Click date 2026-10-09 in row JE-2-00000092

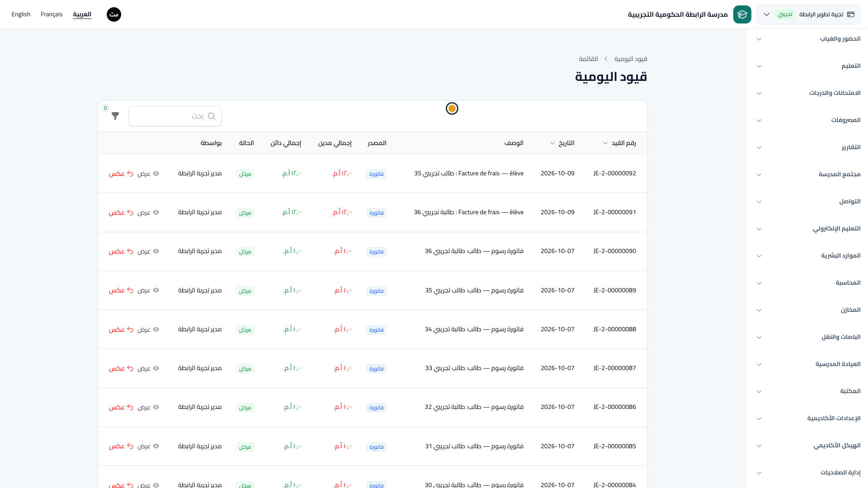pyautogui.click(x=557, y=174)
